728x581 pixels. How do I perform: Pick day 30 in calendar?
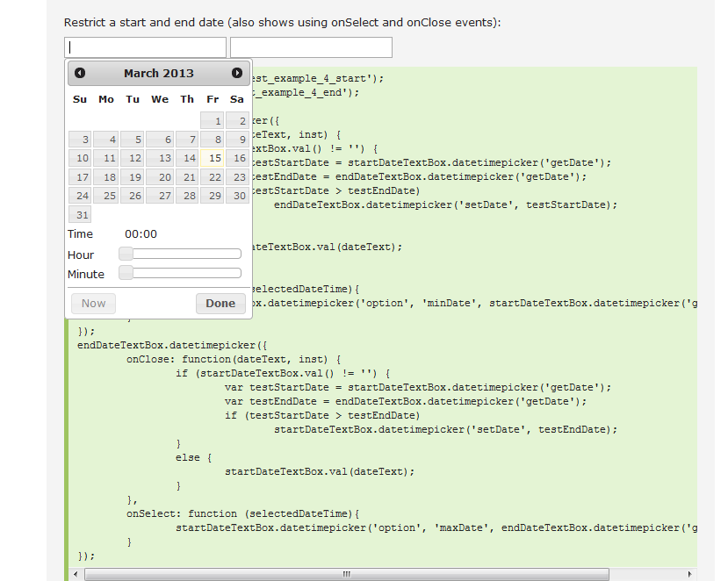[237, 196]
